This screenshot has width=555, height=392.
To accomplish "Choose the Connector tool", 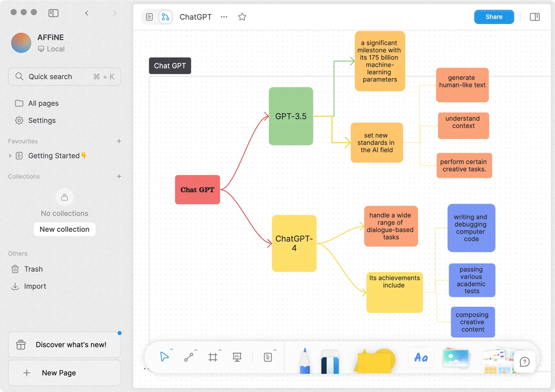I will 189,357.
